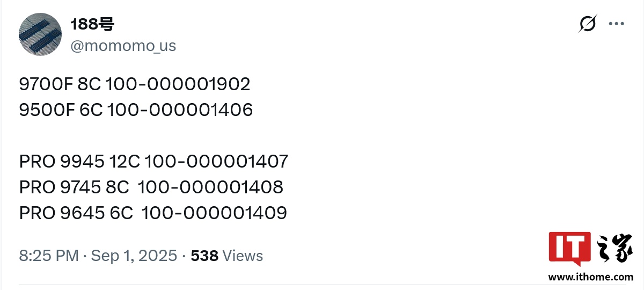Click the 8:25 PM post time
644x290 pixels.
(49, 256)
